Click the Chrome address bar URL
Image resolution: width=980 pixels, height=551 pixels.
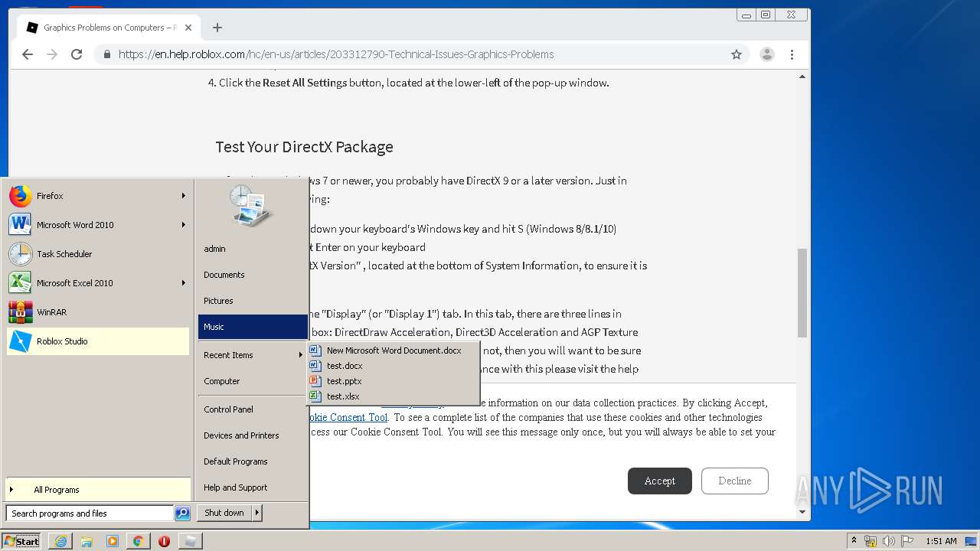click(336, 54)
